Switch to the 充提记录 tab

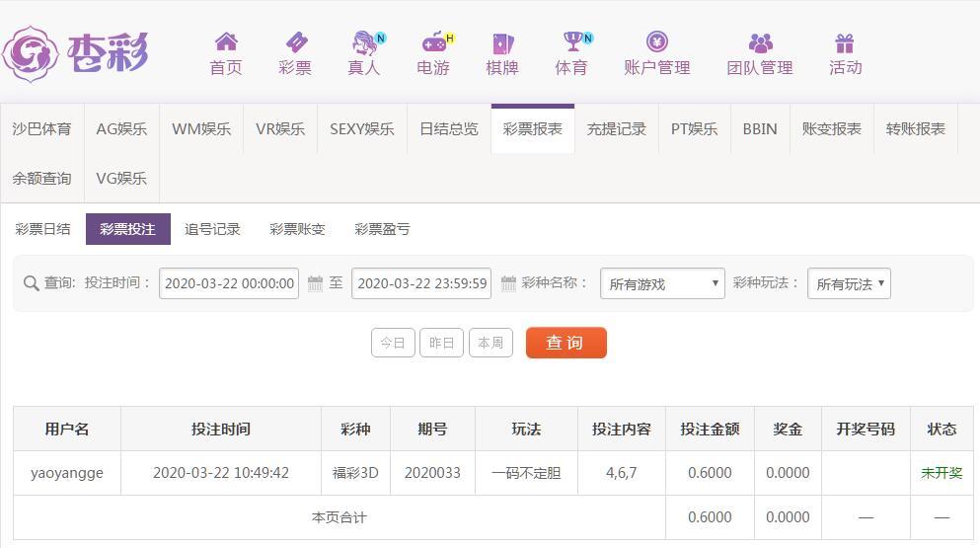click(x=616, y=129)
